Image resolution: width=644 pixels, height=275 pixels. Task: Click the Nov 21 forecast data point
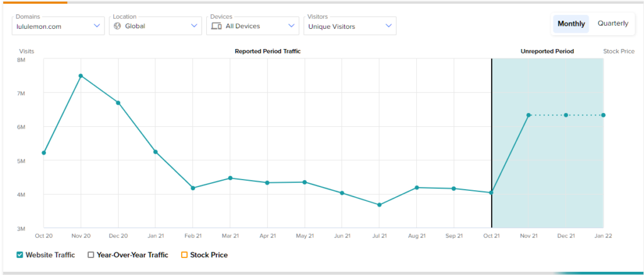(529, 115)
